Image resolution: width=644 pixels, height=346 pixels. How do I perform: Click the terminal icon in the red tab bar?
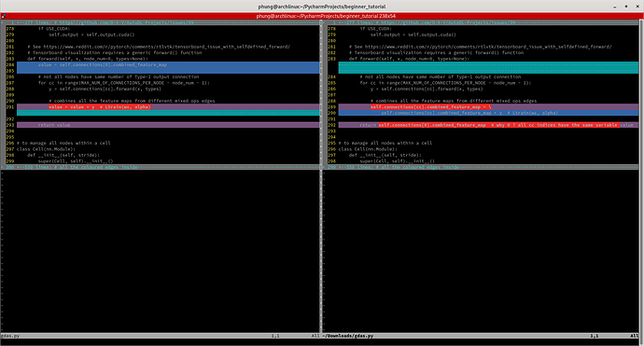click(x=4, y=16)
